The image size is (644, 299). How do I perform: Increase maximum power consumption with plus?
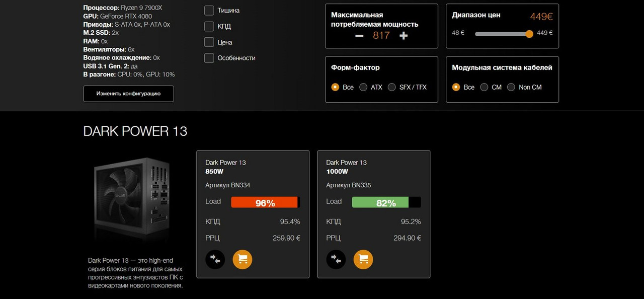pos(404,36)
